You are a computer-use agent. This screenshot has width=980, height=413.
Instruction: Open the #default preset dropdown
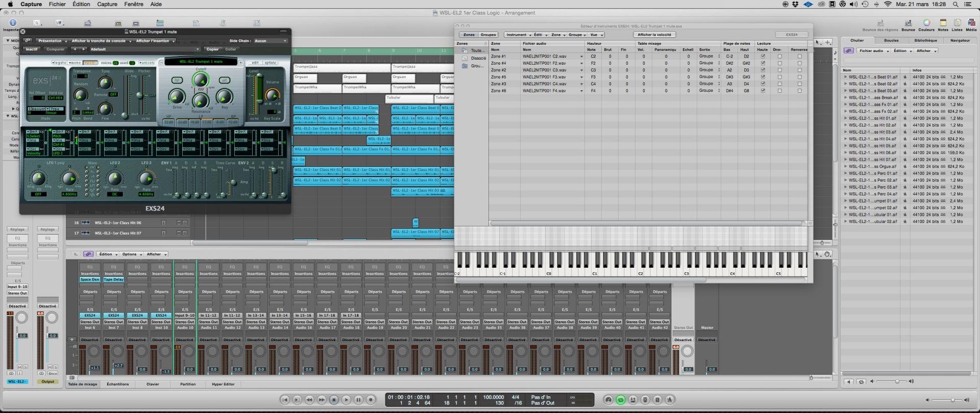point(144,49)
